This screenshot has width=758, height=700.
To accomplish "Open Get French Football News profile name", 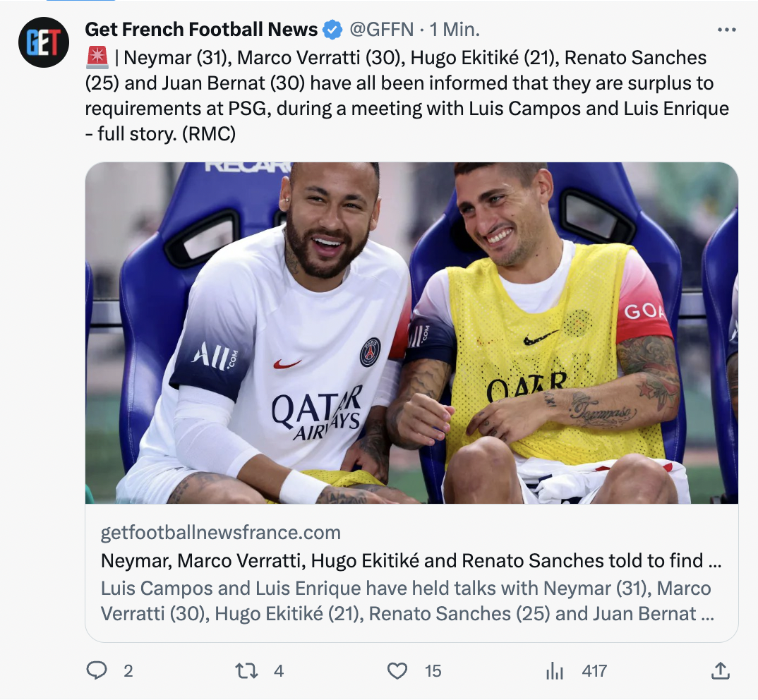I will [x=201, y=30].
